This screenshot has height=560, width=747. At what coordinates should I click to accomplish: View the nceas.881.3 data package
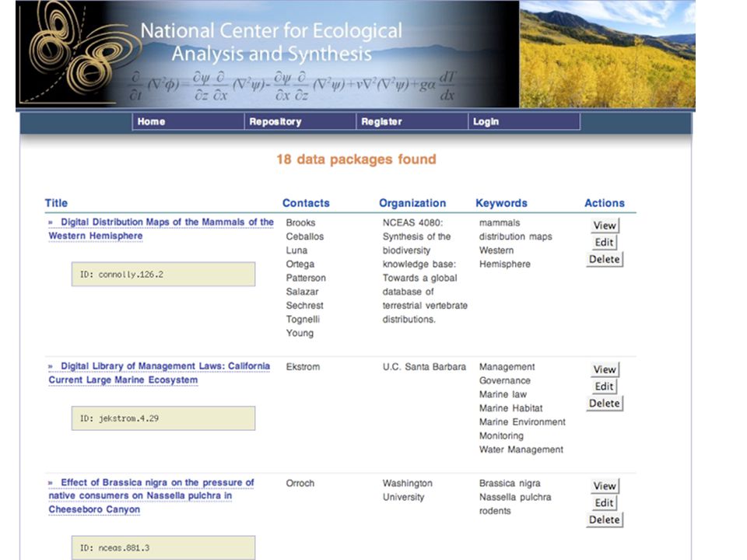(x=605, y=485)
